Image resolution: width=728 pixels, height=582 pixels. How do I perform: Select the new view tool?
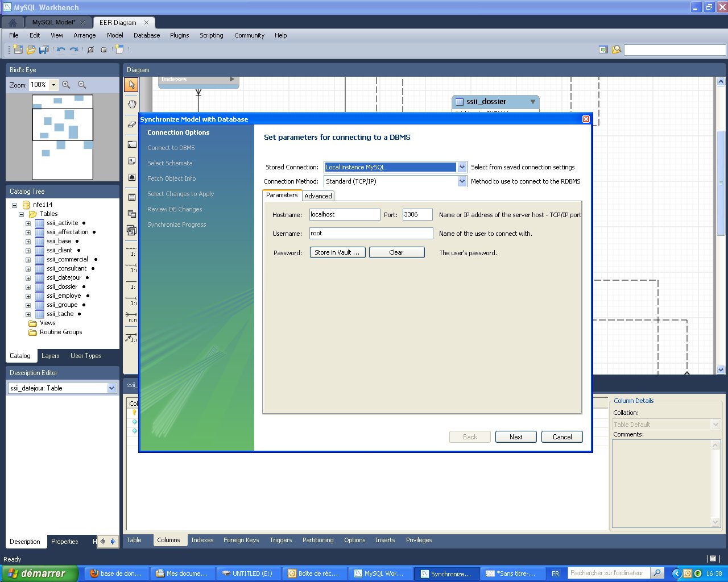coord(131,214)
